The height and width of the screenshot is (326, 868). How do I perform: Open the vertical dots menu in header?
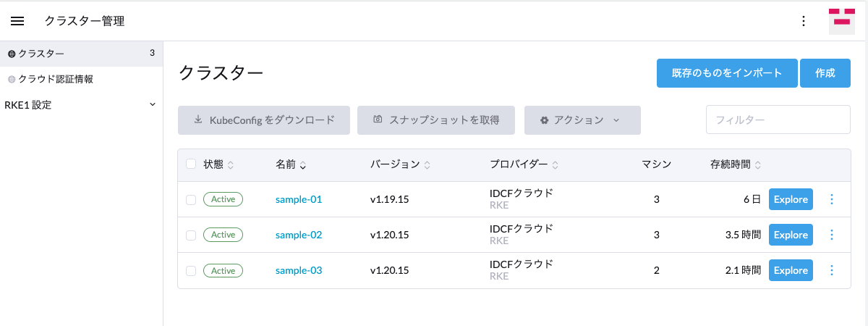[x=803, y=21]
